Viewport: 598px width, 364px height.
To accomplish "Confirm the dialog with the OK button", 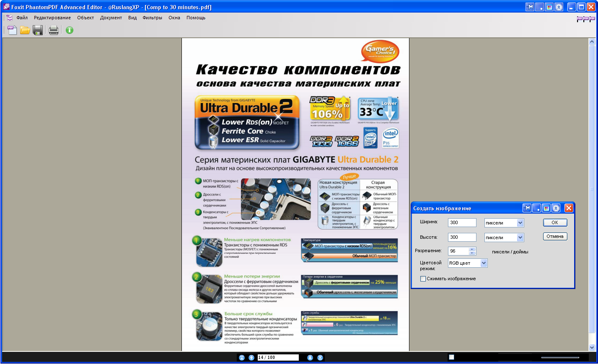I will [555, 222].
